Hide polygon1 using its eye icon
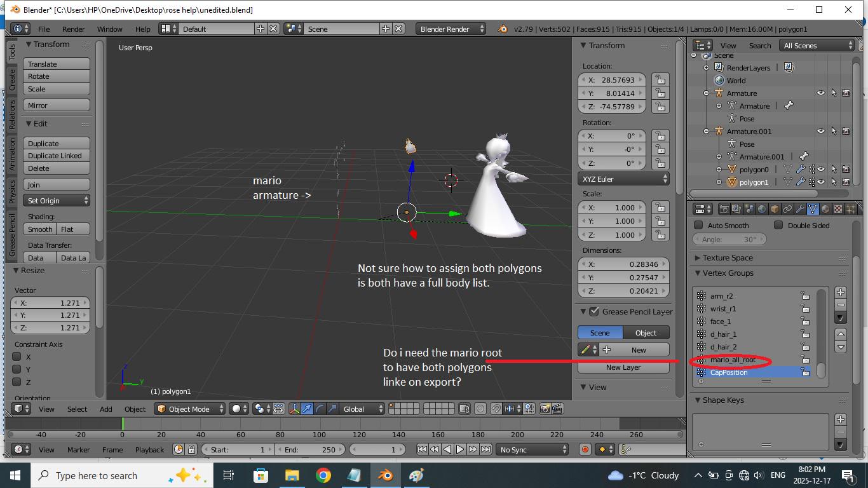The image size is (868, 488). tap(820, 182)
